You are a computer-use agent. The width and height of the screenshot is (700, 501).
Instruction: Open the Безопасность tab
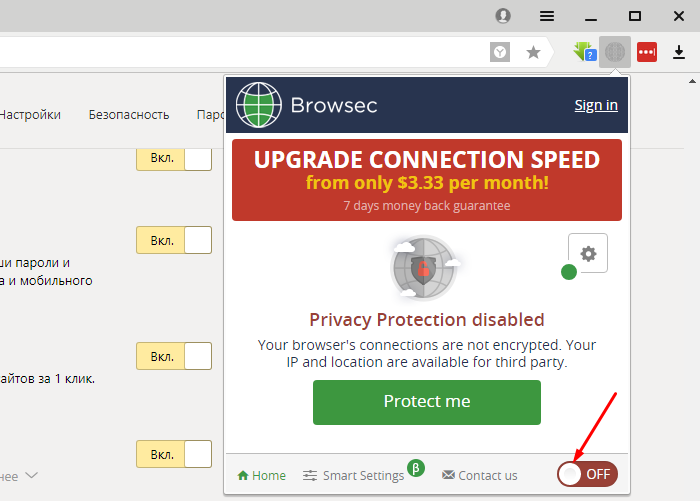click(x=129, y=115)
